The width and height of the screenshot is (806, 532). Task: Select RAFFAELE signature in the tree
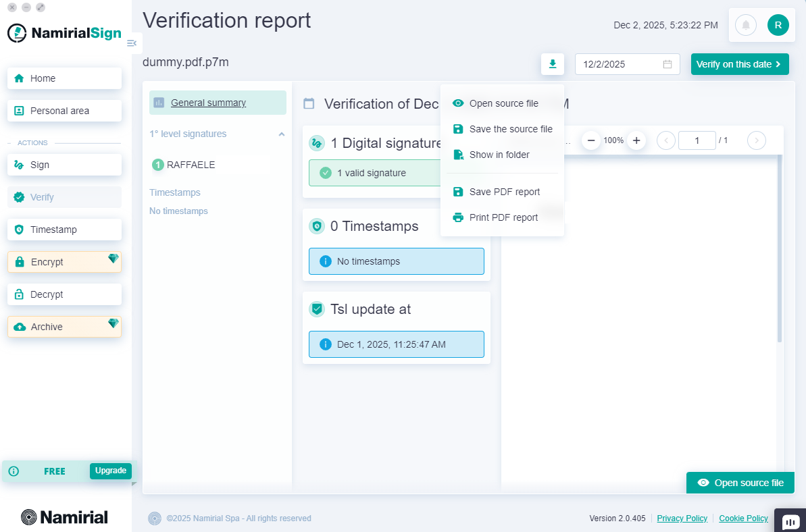click(191, 165)
